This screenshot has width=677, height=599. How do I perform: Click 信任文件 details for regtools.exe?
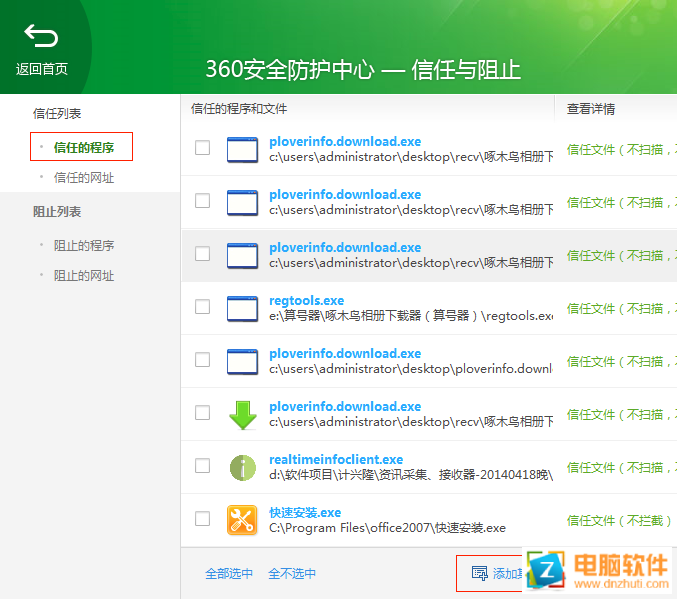(621, 308)
